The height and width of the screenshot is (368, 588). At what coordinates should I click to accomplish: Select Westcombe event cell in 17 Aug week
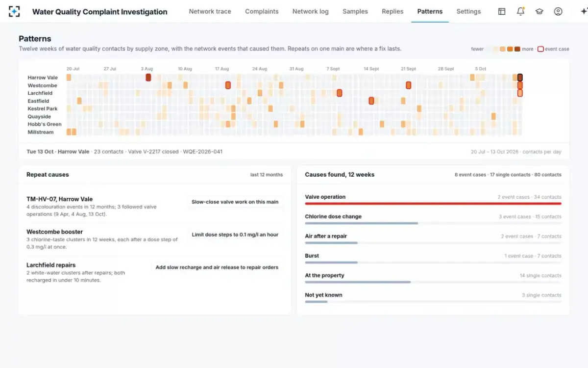(228, 85)
